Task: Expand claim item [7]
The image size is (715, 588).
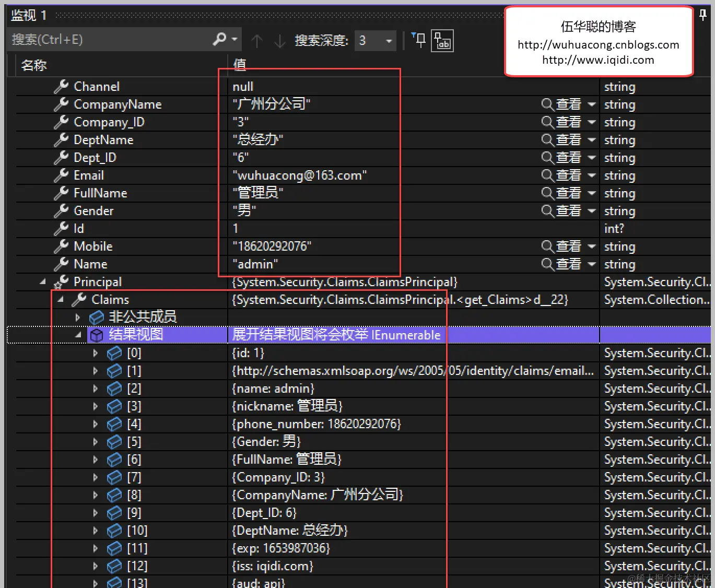Action: (x=95, y=478)
